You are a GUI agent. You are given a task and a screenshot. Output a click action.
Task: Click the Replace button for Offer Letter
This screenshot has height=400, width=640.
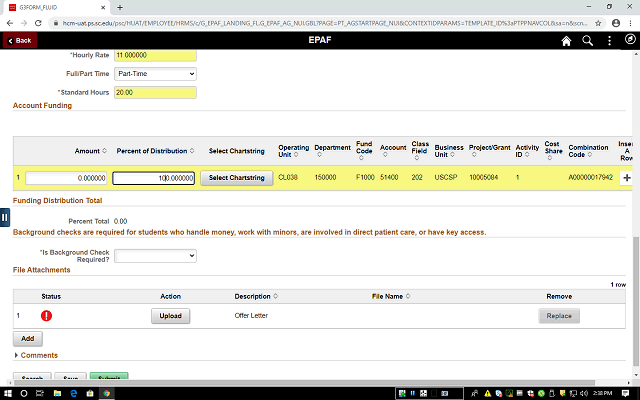pyautogui.click(x=559, y=316)
